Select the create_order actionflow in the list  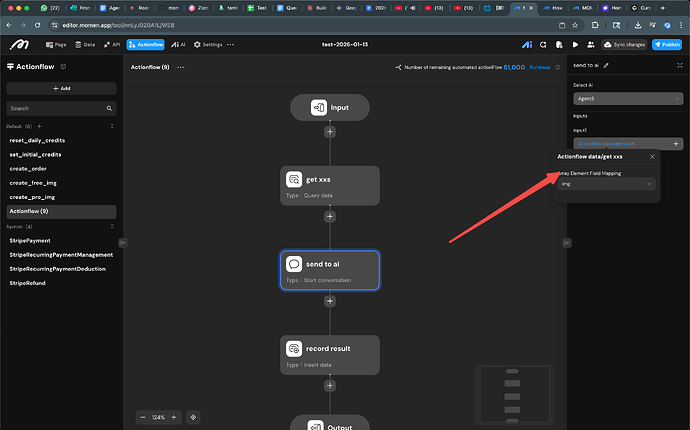click(x=29, y=169)
